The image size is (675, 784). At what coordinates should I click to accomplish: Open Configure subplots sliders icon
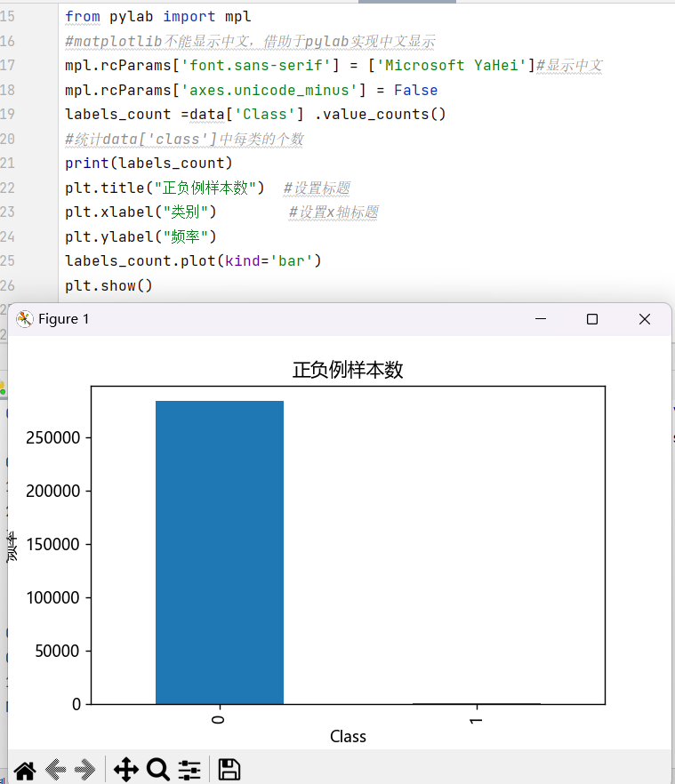pos(189,770)
